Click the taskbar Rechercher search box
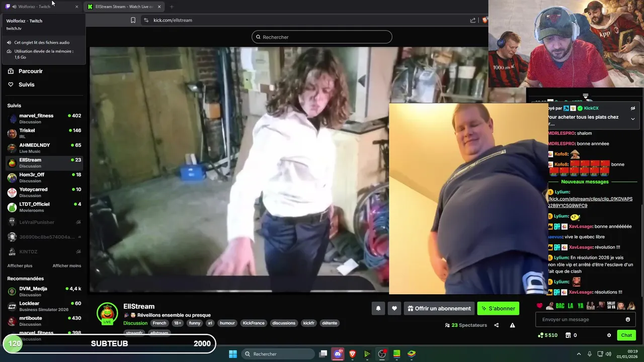The image size is (644, 362). (278, 354)
